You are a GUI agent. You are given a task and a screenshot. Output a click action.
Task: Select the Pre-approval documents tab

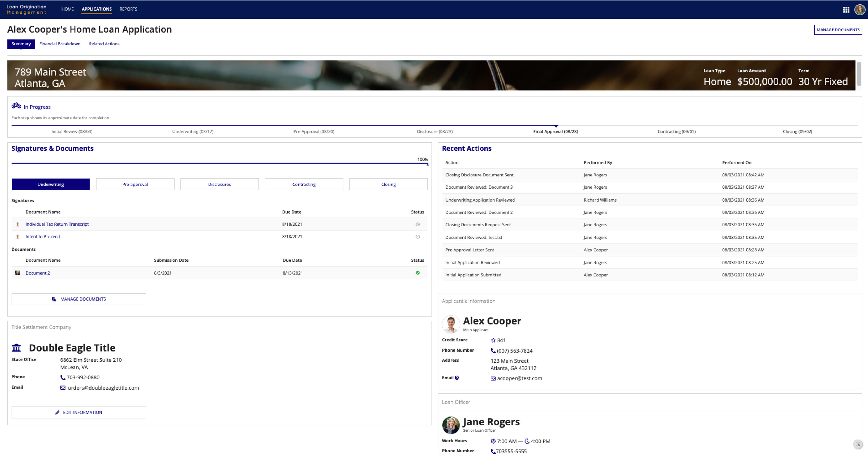[135, 184]
